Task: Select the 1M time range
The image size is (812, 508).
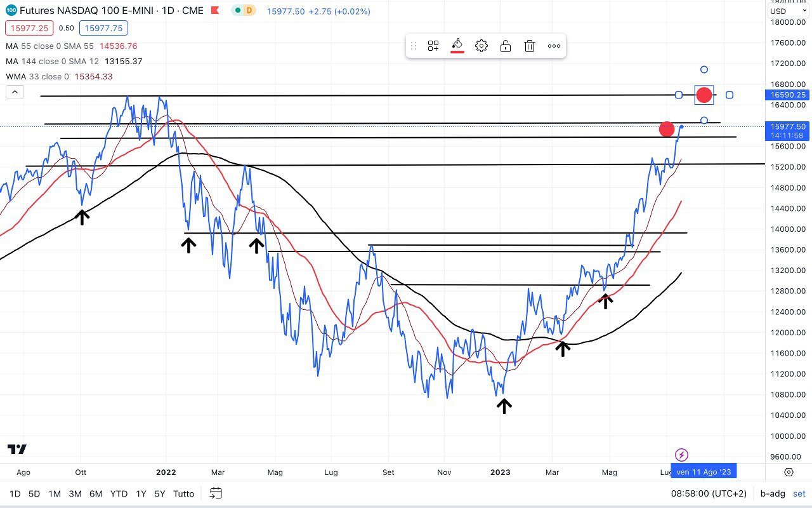Action: coord(55,493)
